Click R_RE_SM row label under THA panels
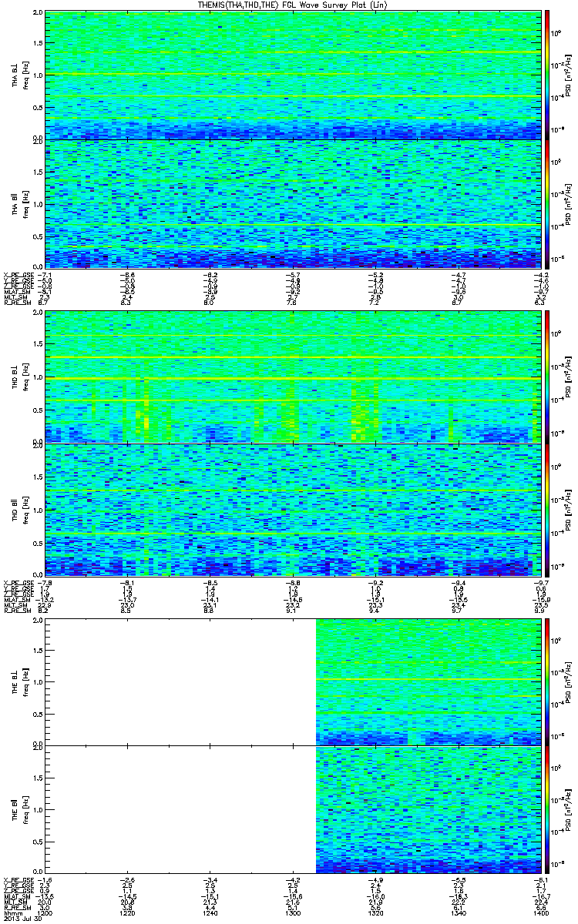 click(16, 303)
